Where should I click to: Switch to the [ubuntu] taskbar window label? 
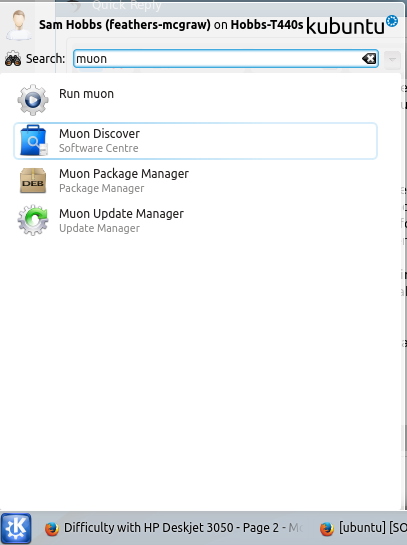373,528
